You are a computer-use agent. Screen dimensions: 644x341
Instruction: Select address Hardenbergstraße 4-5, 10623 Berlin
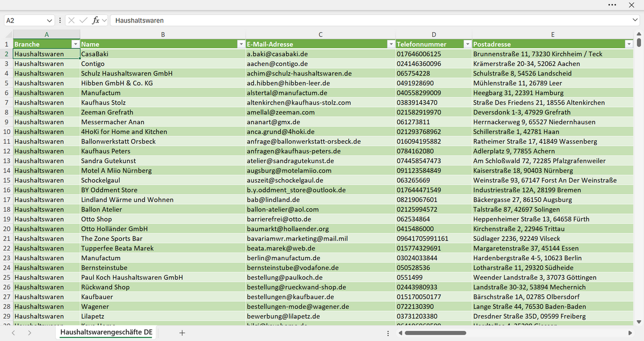[x=553, y=258]
